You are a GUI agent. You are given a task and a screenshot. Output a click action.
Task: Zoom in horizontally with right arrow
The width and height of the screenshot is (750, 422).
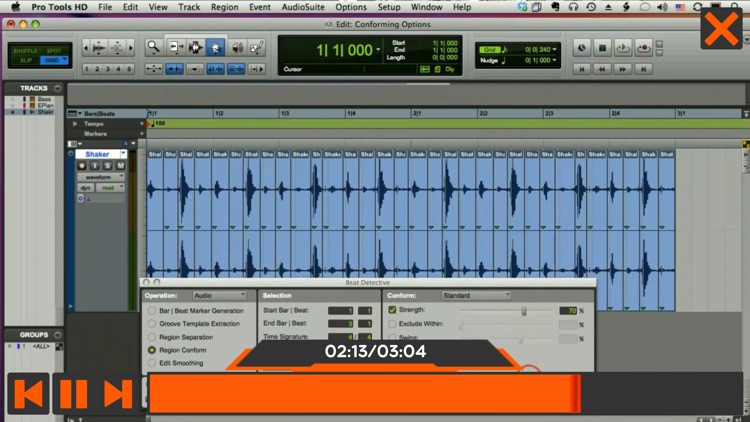[131, 48]
